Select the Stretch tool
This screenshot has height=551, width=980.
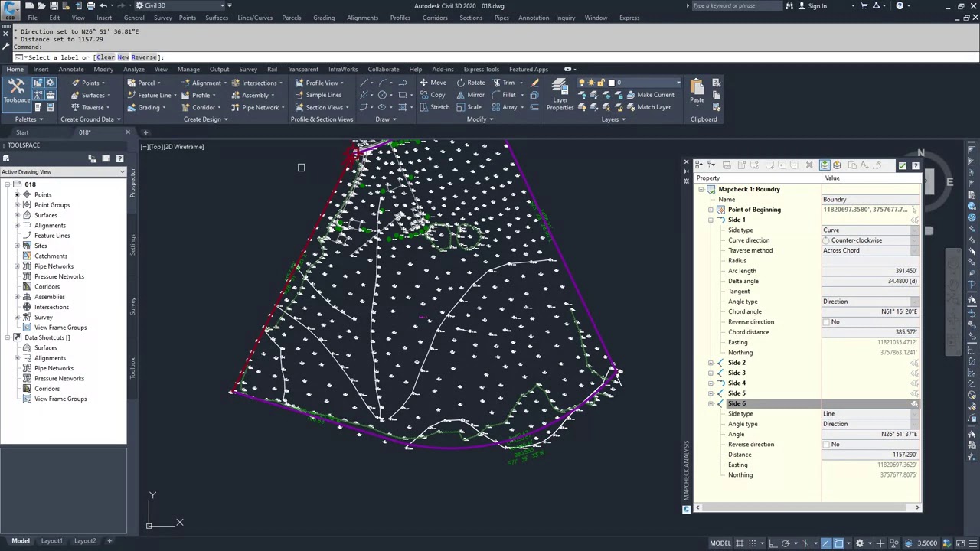(434, 107)
